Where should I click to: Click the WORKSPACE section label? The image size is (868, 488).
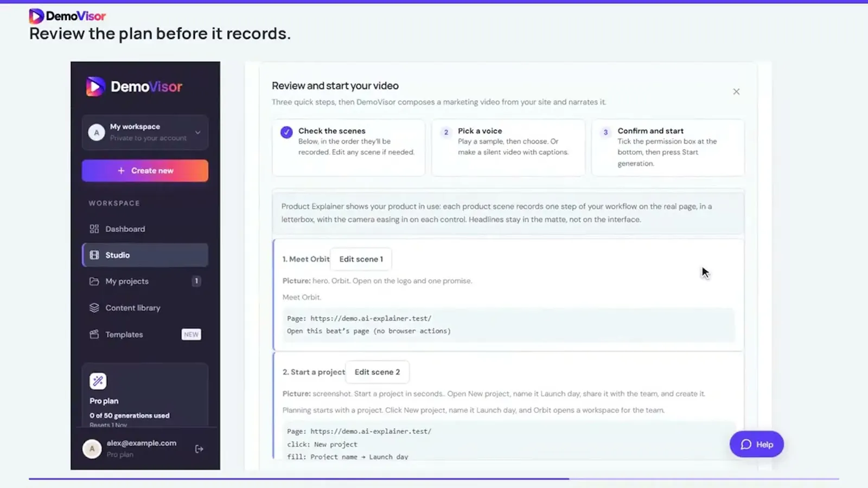click(x=114, y=203)
